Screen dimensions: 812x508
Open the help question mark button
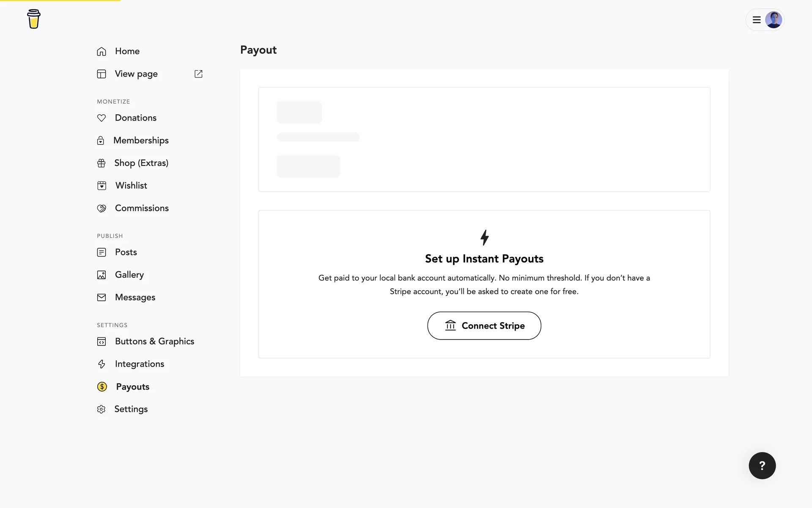point(762,466)
